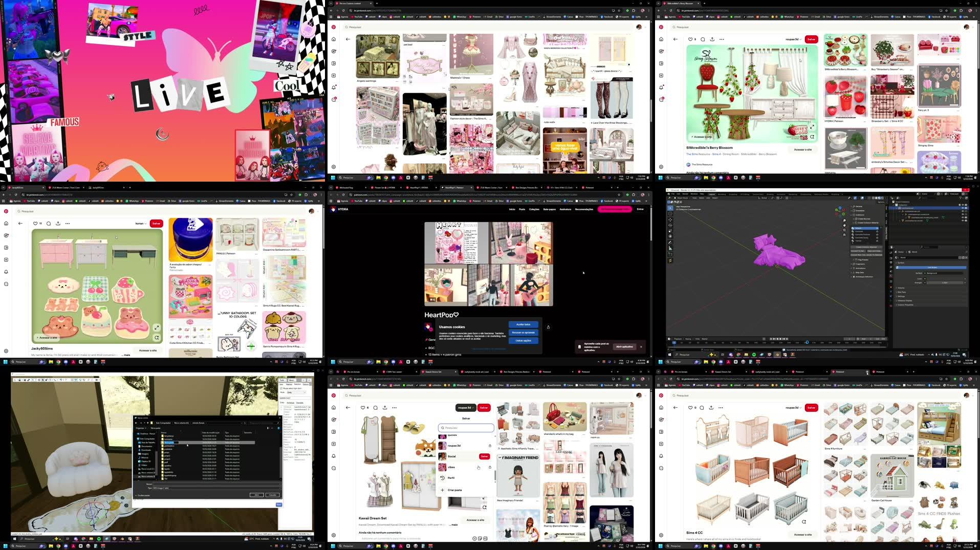Hide the crochetwoman collection using outliner eye toggle
Image resolution: width=980 pixels, height=550 pixels.
coord(962,208)
